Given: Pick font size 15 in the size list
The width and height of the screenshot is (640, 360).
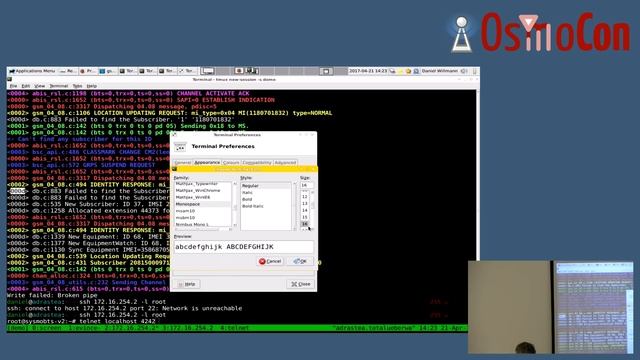Looking at the screenshot, I should 304,217.
